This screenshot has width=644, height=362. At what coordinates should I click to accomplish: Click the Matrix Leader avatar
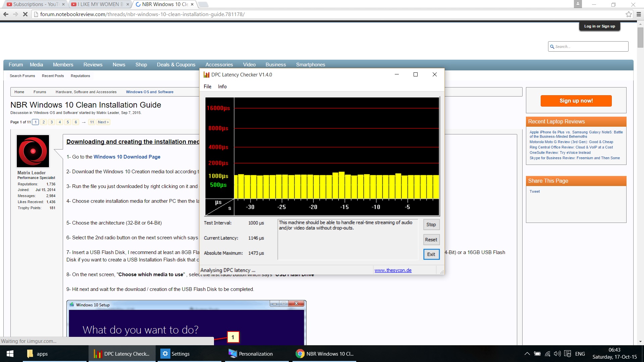coord(33,151)
